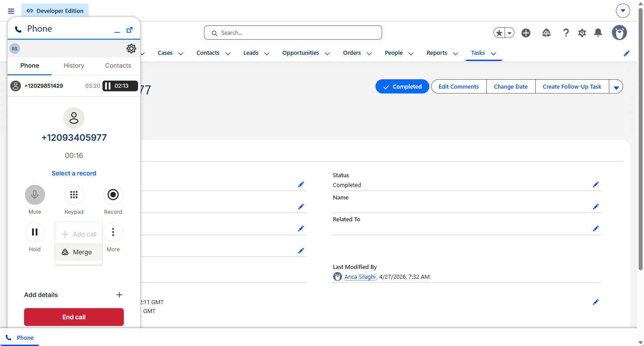Mute the microphone
Image resolution: width=644 pixels, height=346 pixels.
[35, 195]
